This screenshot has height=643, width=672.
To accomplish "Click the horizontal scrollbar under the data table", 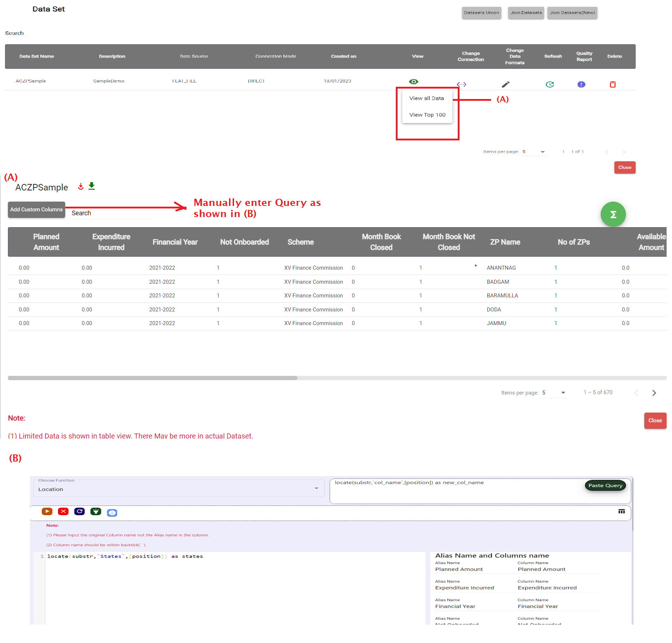I will [x=153, y=378].
